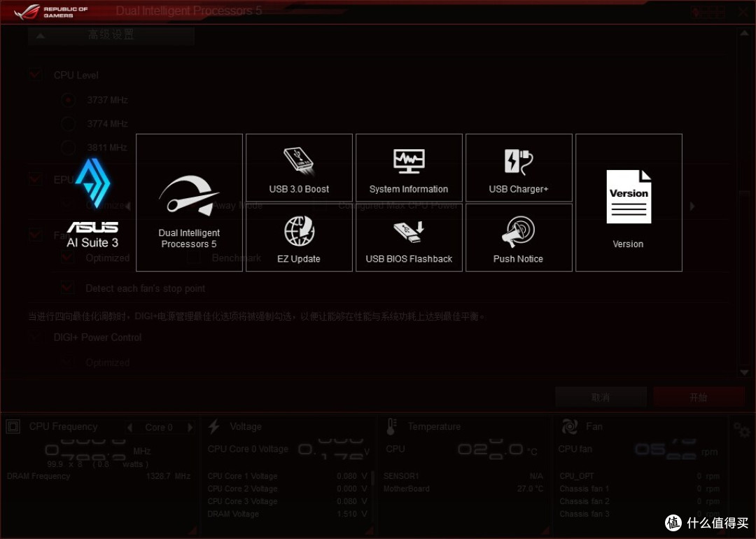
Task: Collapse the 高级设置 section header
Action: (x=111, y=35)
